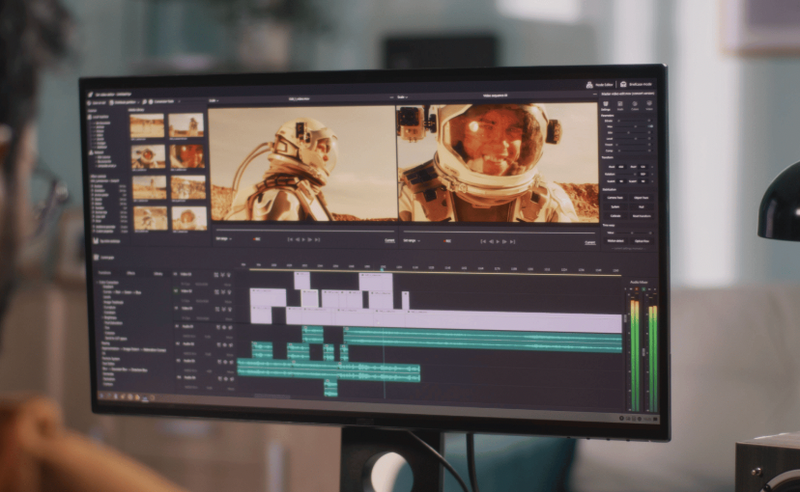The width and height of the screenshot is (800, 492).
Task: Choose Optical flow under Time warp
Action: tap(642, 241)
